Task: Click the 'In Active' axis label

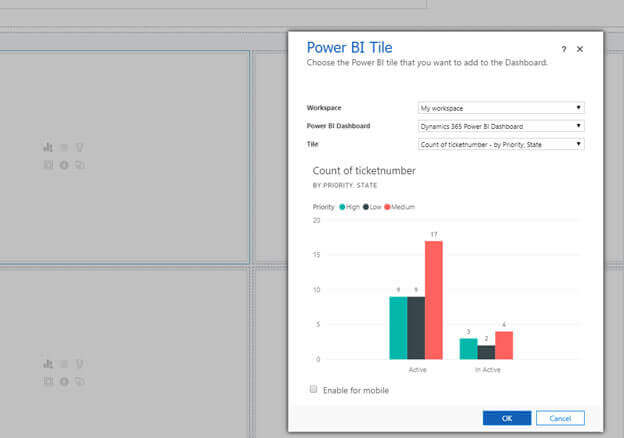Action: click(488, 370)
